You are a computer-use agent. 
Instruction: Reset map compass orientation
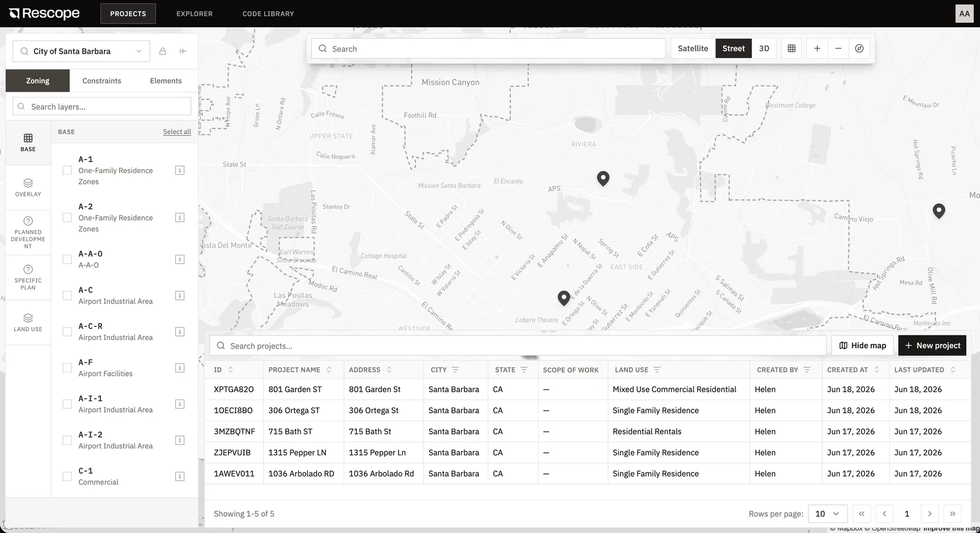(x=859, y=49)
